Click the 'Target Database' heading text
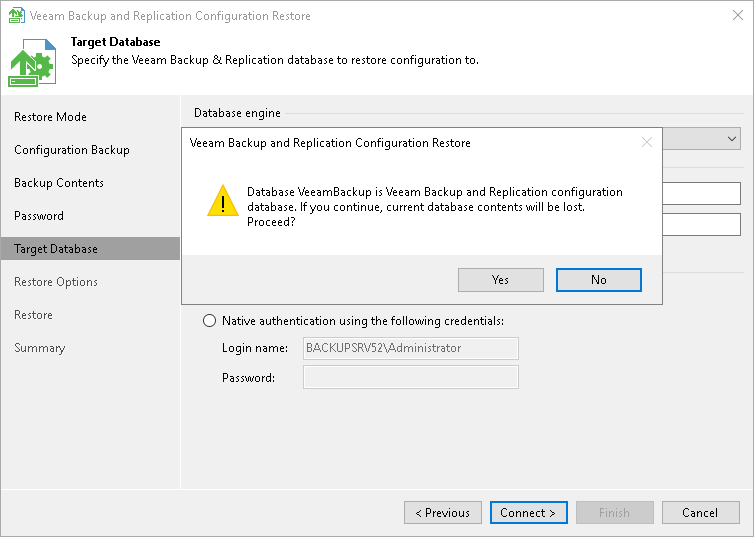The image size is (754, 537). (115, 42)
